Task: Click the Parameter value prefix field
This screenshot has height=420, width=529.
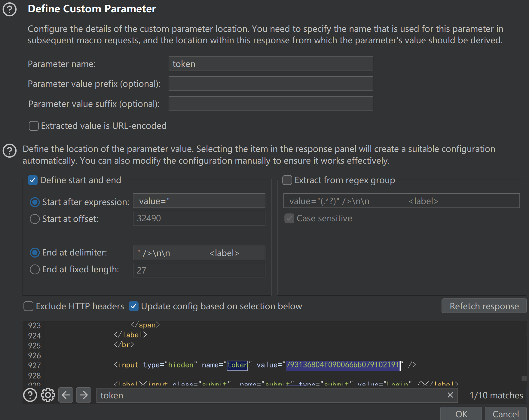Action: (271, 84)
